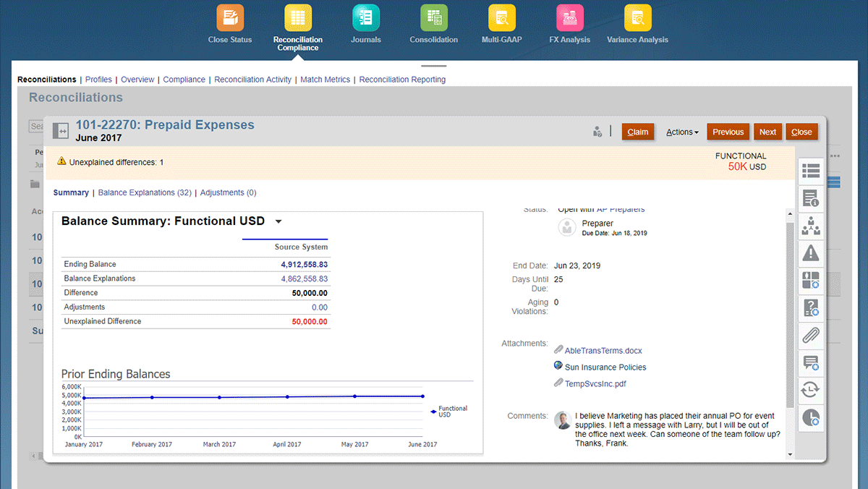Open the Actions dropdown menu
Screen dimensions: 868x489
click(x=682, y=132)
